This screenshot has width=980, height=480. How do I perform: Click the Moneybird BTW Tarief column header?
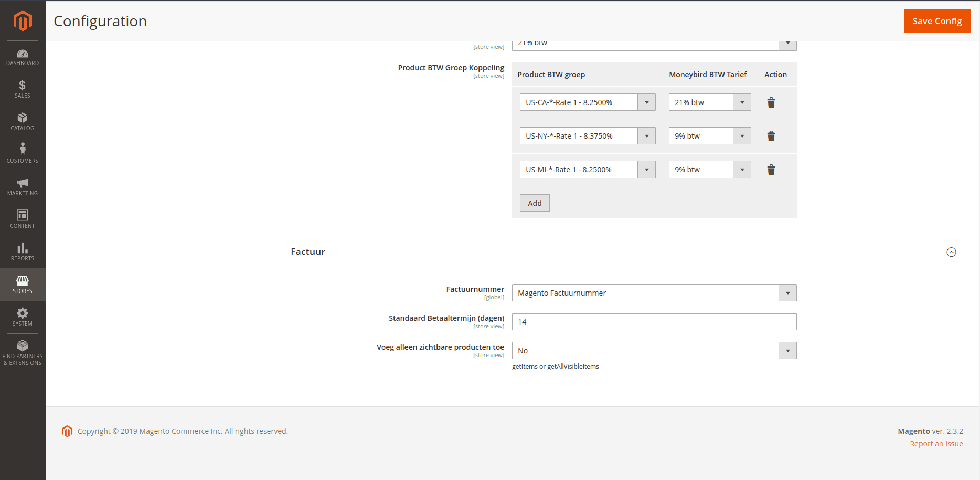click(708, 75)
